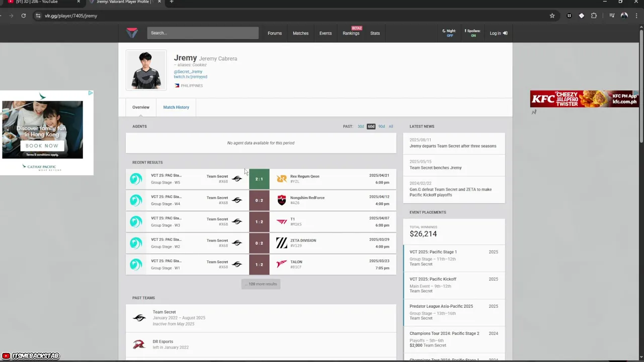
Task: Open the browser extensions puzzle icon
Action: click(594, 16)
